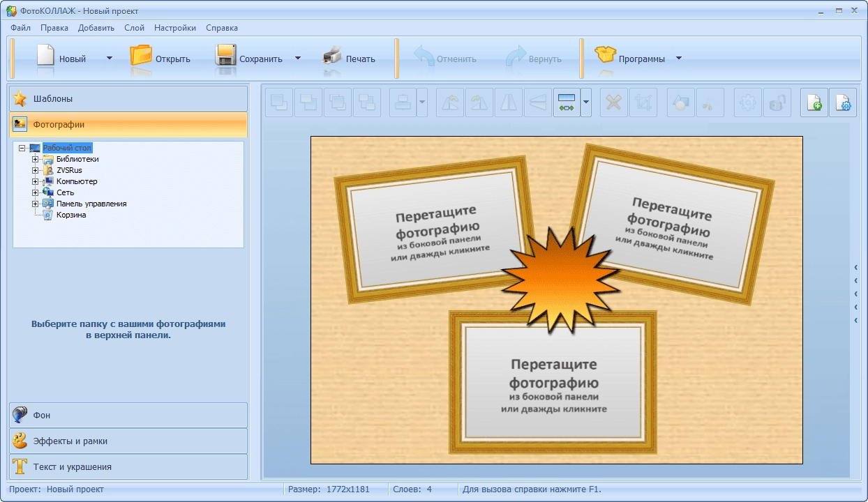Create a new project with Новый button

pyautogui.click(x=61, y=59)
